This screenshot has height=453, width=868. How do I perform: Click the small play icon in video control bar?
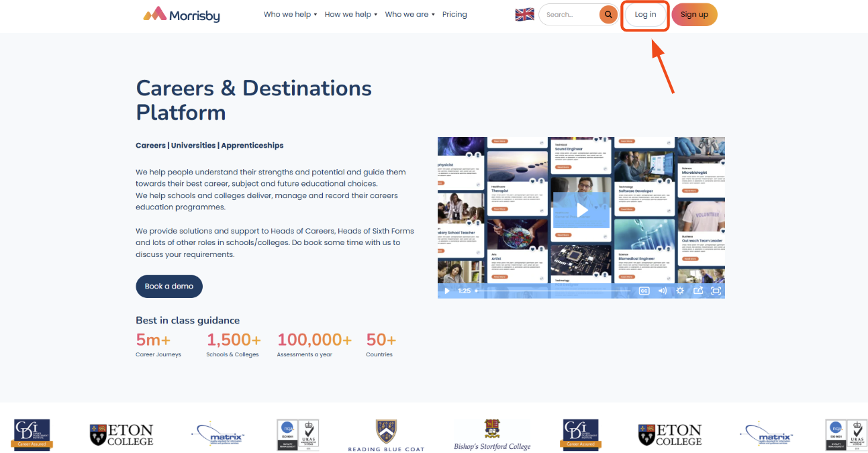point(447,291)
